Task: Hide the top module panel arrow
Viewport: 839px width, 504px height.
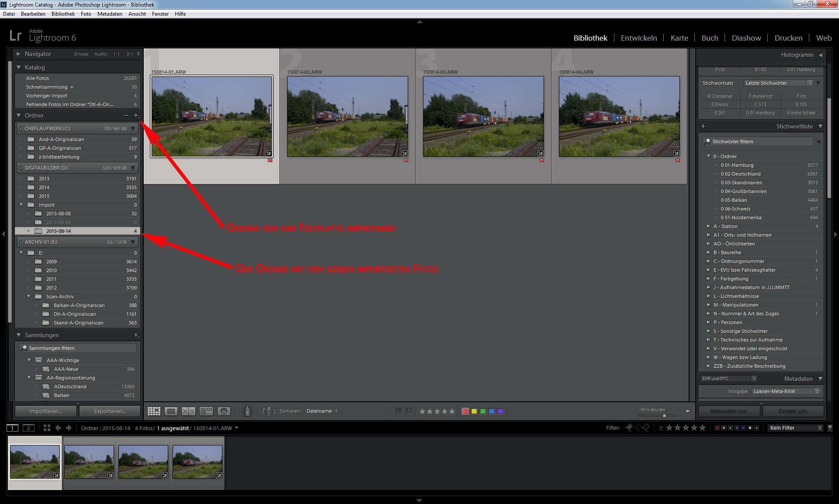Action: click(x=419, y=21)
